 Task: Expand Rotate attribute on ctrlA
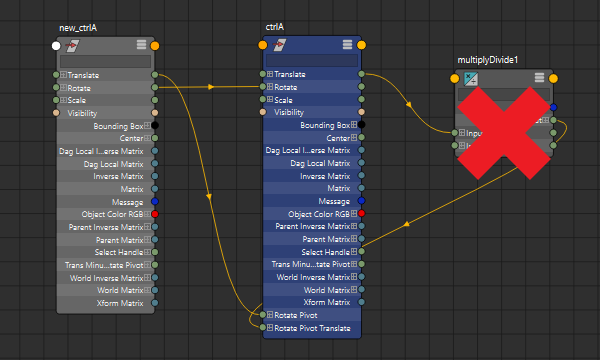270,87
